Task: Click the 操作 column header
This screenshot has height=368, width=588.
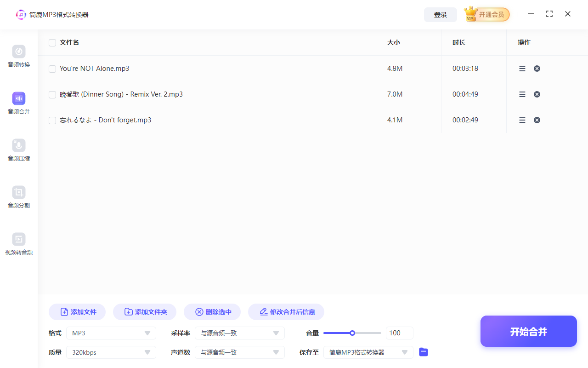Action: (524, 42)
